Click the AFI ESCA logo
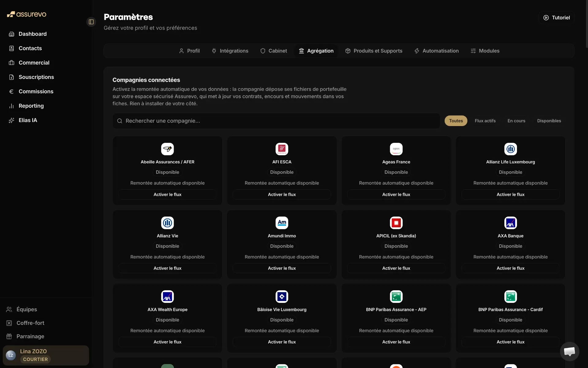The image size is (588, 368). click(282, 149)
